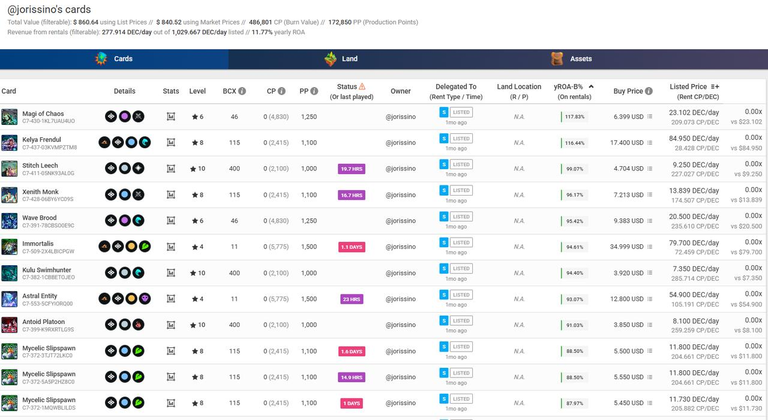Click the CP info icon

pos(282,91)
